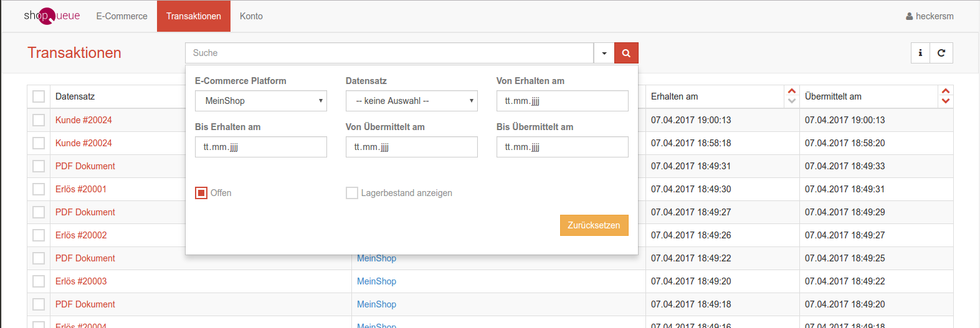Check the row received at 19:00:13
The width and height of the screenshot is (980, 328).
coord(39,120)
